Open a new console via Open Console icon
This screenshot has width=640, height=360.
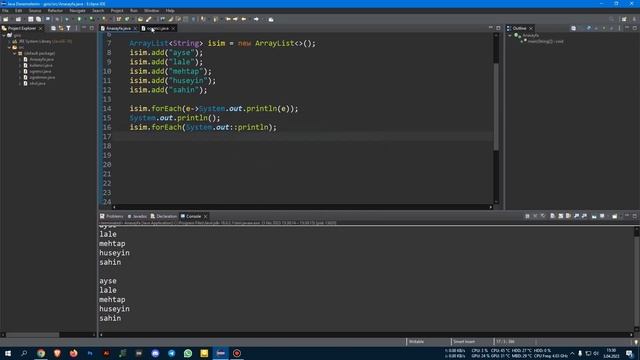click(615, 216)
